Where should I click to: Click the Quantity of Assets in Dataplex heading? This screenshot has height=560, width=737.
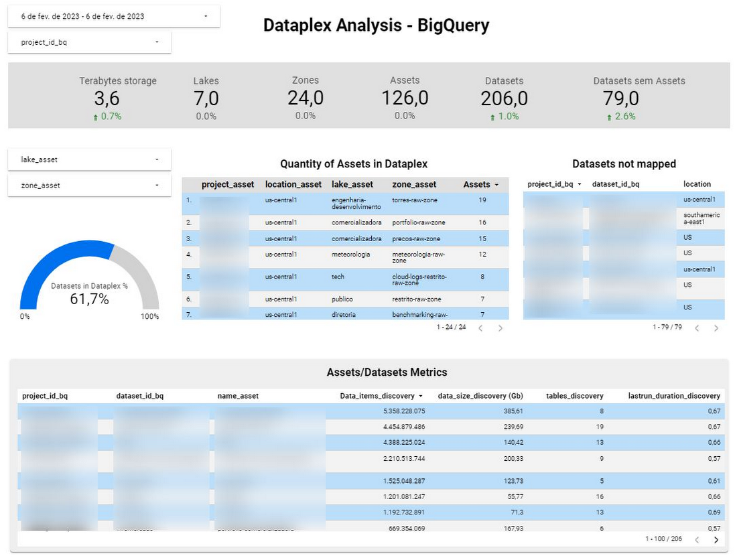(x=354, y=164)
